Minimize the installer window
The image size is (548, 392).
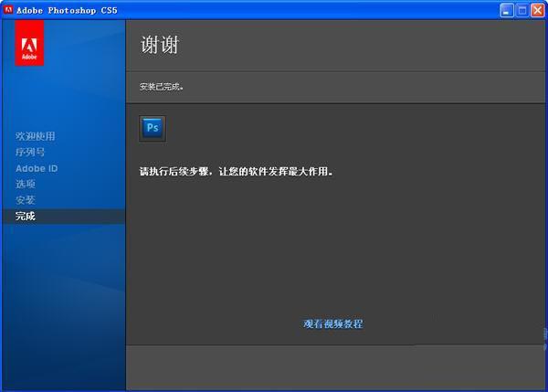pos(506,10)
